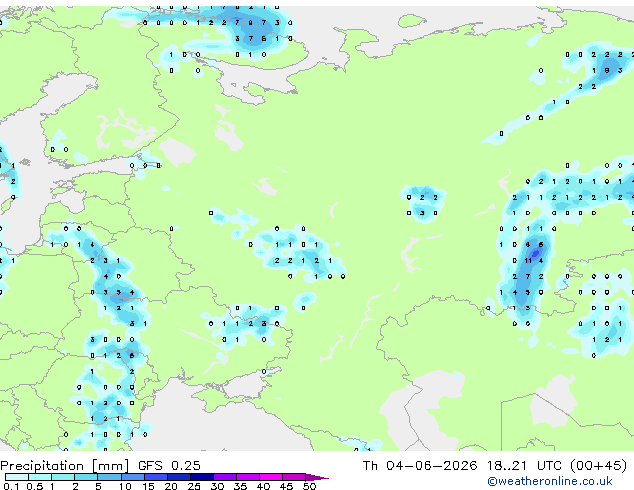This screenshot has height=490, width=634.
Task: Pick the 15–20 mm blue legend box
Action: point(155,477)
